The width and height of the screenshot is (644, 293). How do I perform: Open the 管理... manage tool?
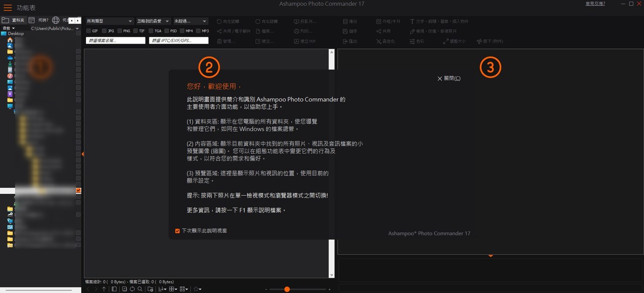226,41
